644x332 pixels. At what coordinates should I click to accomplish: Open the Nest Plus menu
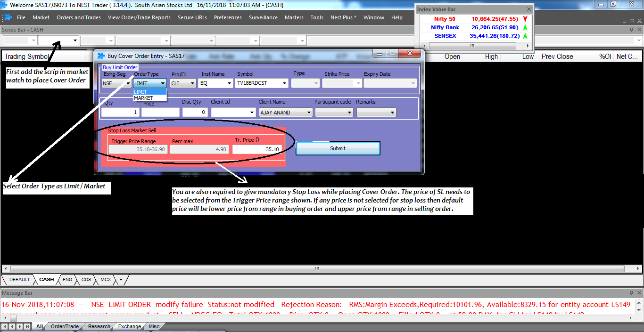pyautogui.click(x=343, y=17)
